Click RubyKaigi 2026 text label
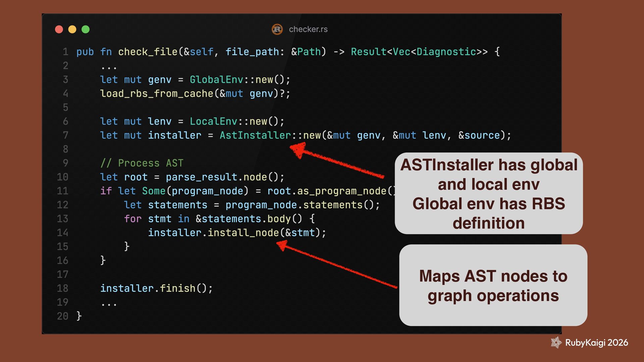This screenshot has width=644, height=362. [x=596, y=343]
